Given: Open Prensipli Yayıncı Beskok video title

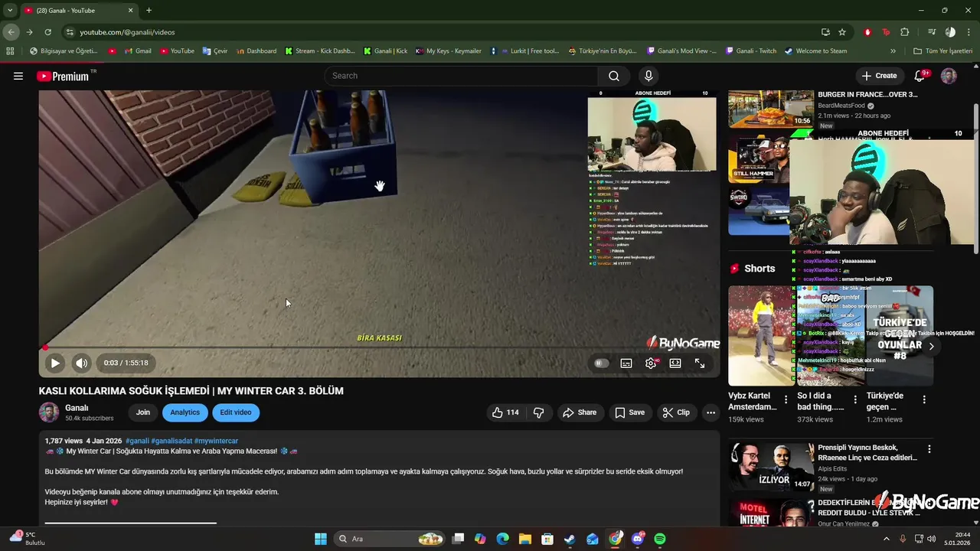Looking at the screenshot, I should 867,452.
